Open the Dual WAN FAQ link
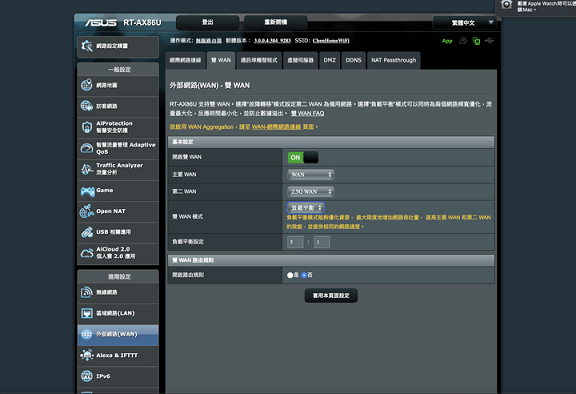Image resolution: width=576 pixels, height=394 pixels. (x=307, y=113)
